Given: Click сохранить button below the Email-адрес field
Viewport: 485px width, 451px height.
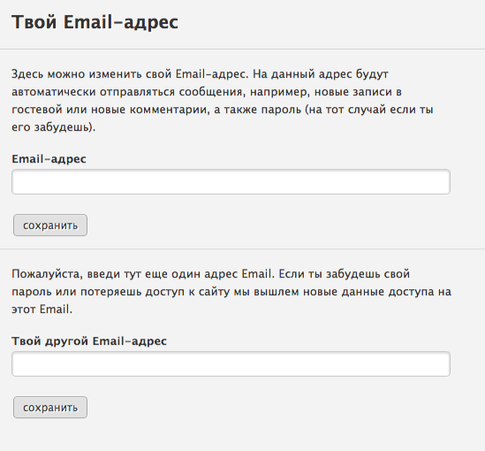Looking at the screenshot, I should (x=50, y=225).
